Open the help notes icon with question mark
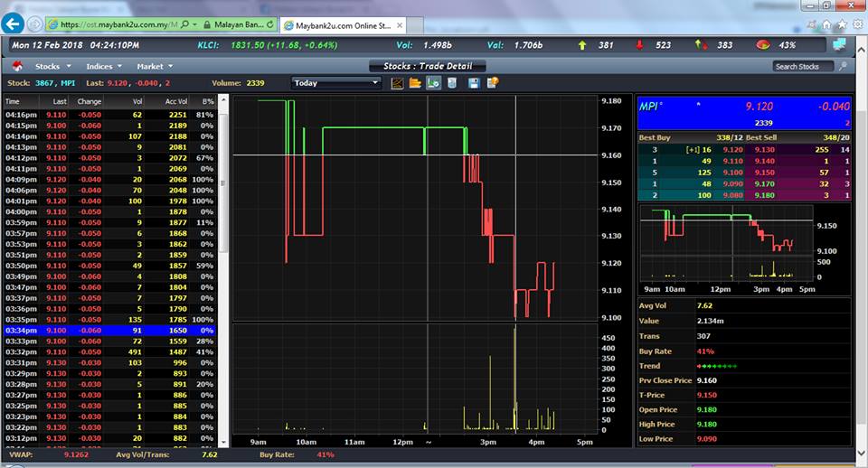This screenshot has width=868, height=468. coord(493,83)
